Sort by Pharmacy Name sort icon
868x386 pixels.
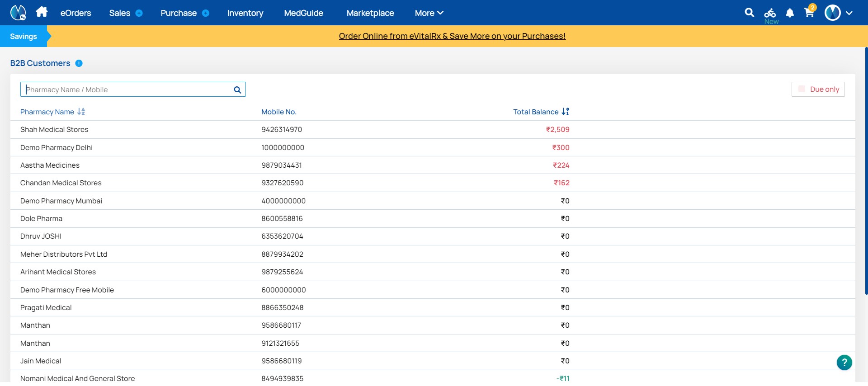pyautogui.click(x=81, y=111)
